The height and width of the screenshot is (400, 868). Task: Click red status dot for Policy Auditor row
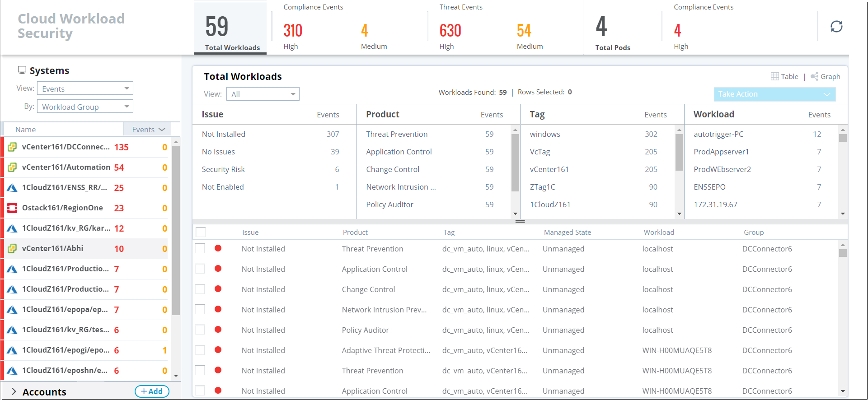[218, 330]
